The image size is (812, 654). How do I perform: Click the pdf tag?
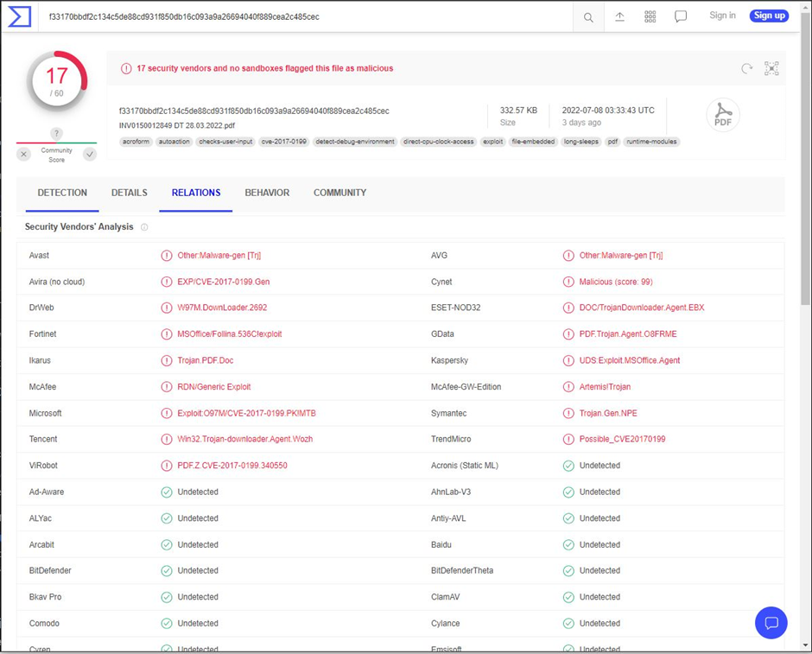pos(612,142)
